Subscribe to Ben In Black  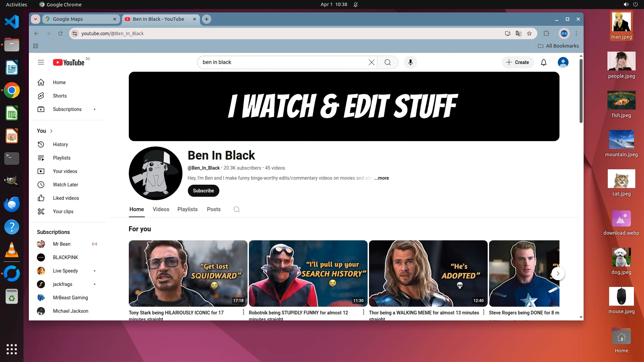[x=203, y=191]
